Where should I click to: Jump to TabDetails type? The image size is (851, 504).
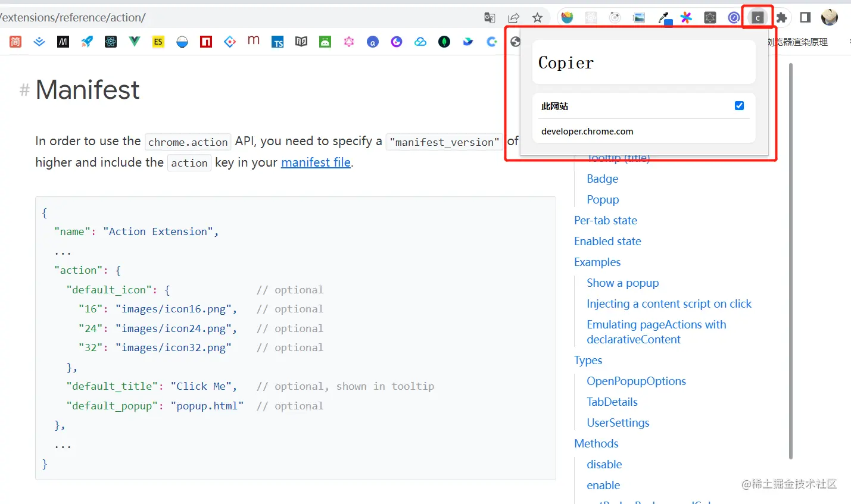tap(612, 402)
